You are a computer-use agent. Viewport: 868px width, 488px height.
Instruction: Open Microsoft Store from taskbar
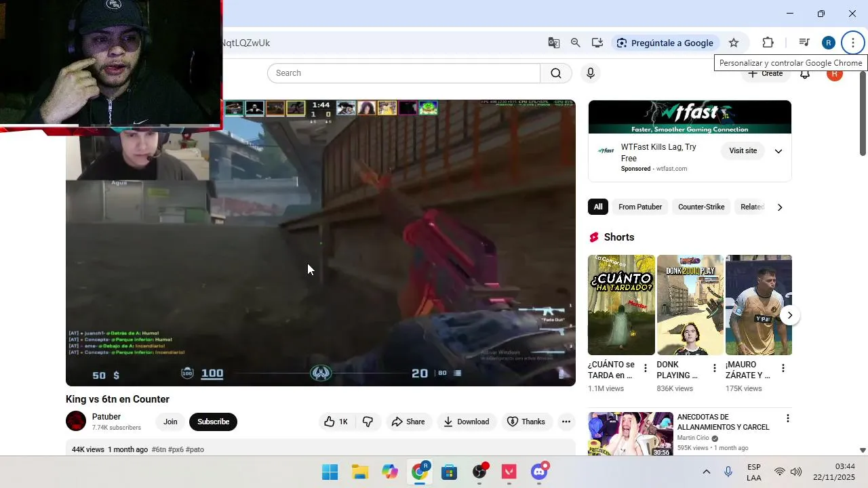point(450,472)
